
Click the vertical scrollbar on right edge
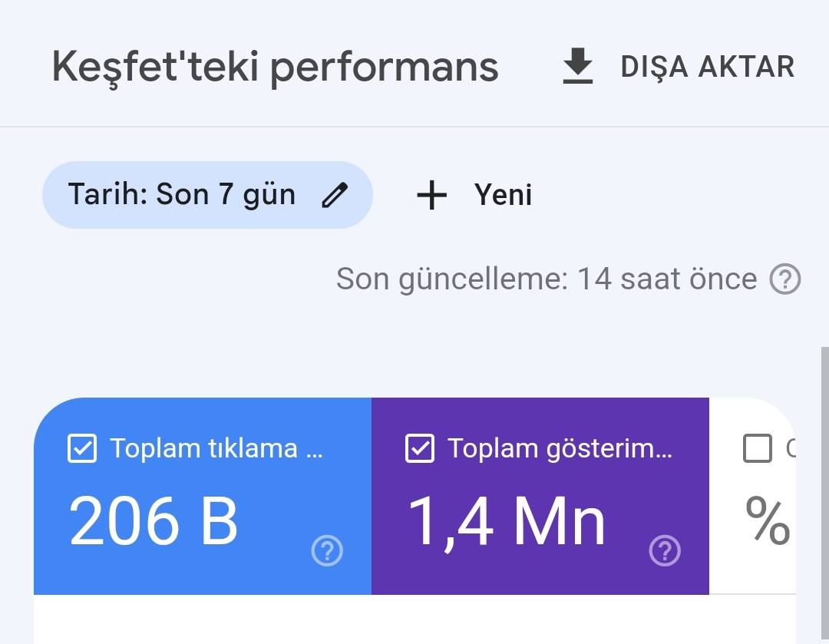click(824, 495)
